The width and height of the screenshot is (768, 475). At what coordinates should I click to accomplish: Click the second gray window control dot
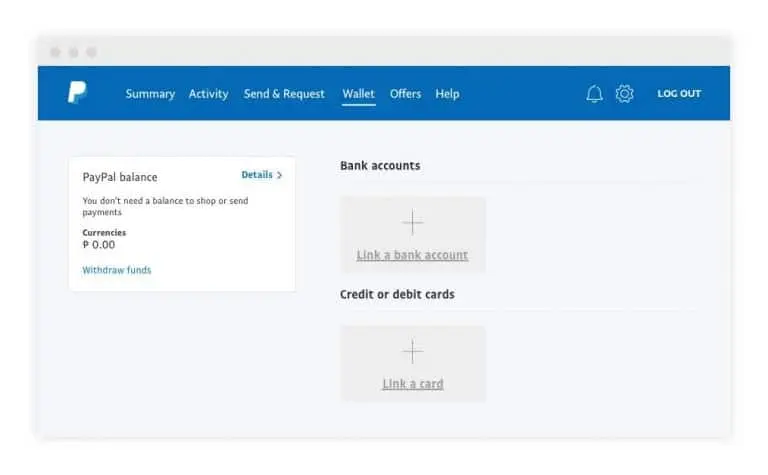[x=73, y=52]
